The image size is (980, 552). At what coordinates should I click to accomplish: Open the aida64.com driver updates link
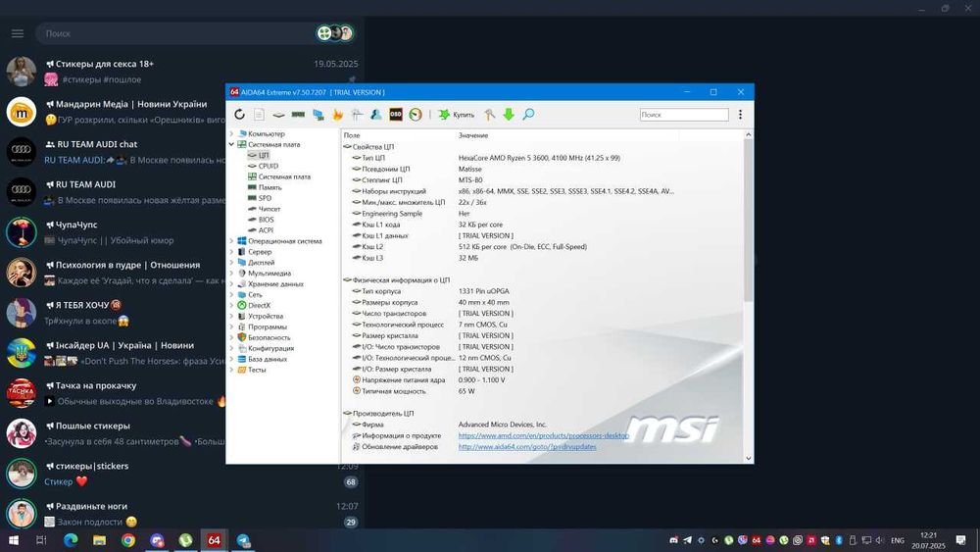click(527, 446)
